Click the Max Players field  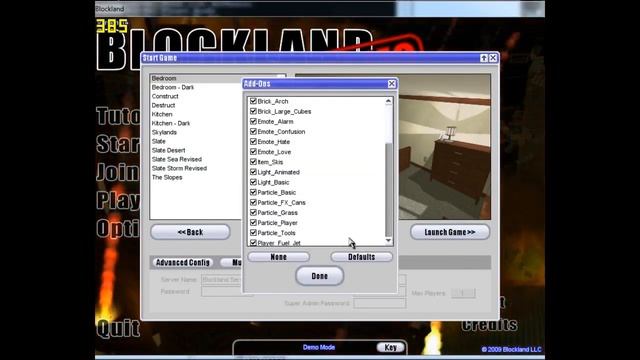463,293
